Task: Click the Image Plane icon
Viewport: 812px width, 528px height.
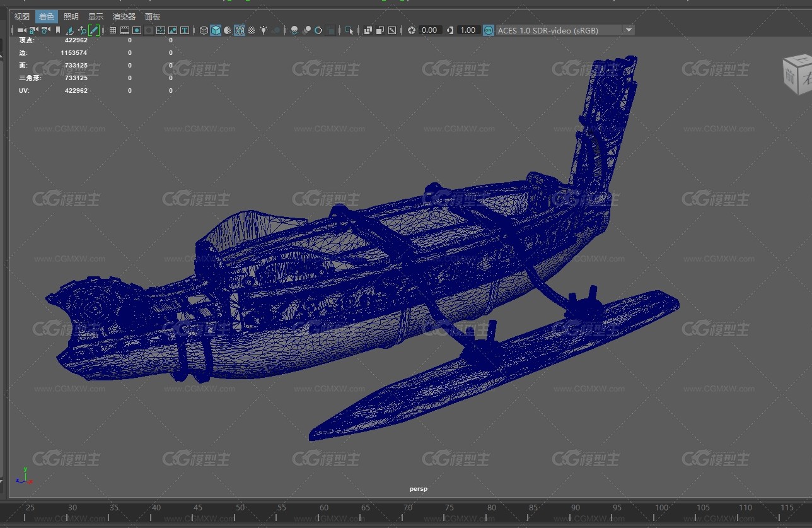Action: 69,30
